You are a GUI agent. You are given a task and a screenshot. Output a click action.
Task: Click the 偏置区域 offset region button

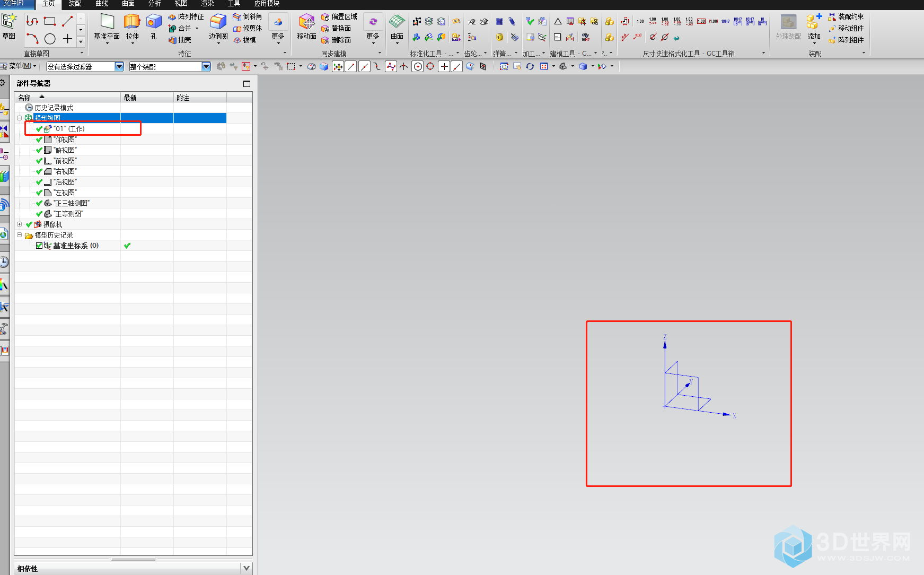(x=339, y=17)
